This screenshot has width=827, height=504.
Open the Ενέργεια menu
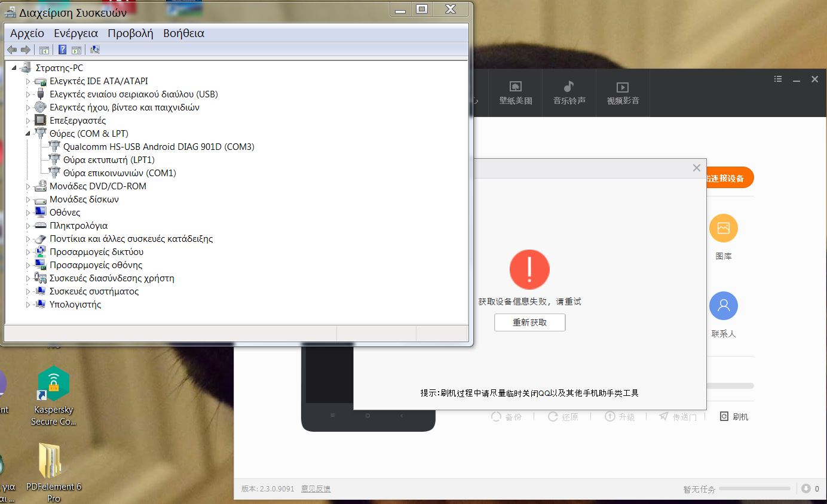click(76, 33)
